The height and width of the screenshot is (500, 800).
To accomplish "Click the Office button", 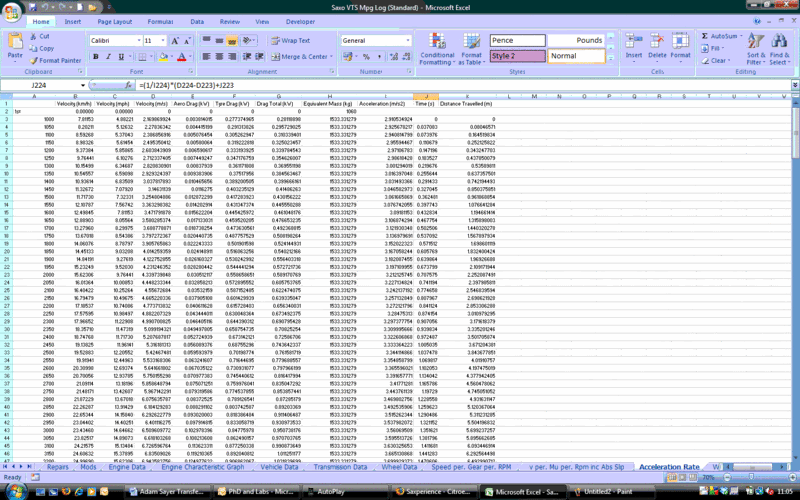I will (x=11, y=13).
